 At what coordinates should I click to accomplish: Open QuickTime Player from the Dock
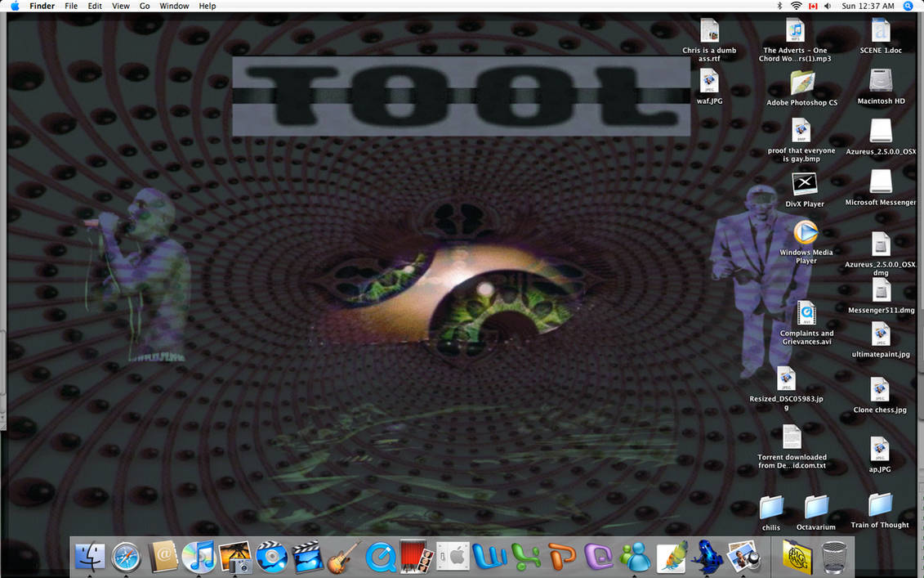point(381,557)
